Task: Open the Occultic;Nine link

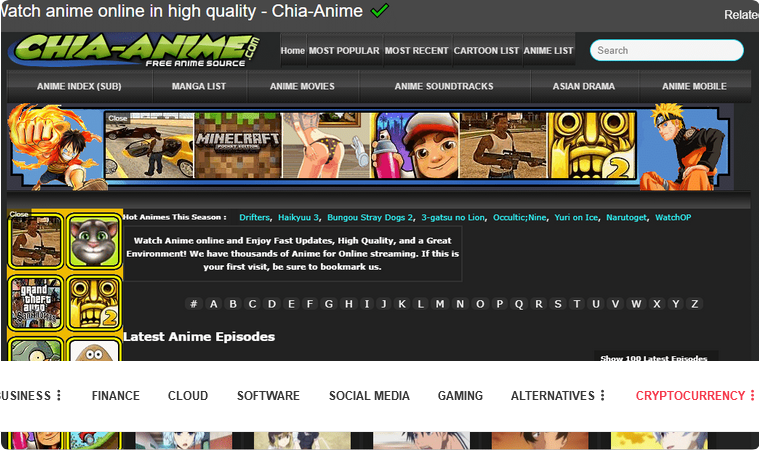Action: click(519, 217)
